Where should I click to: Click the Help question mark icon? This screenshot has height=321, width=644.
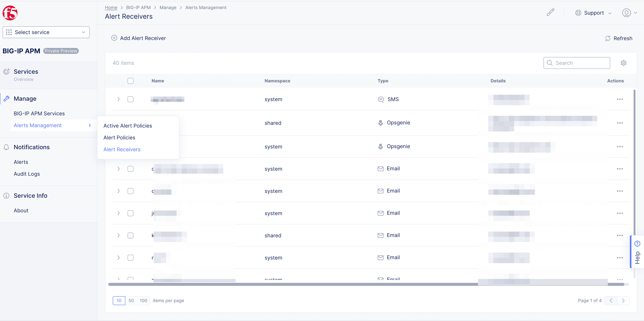(637, 243)
